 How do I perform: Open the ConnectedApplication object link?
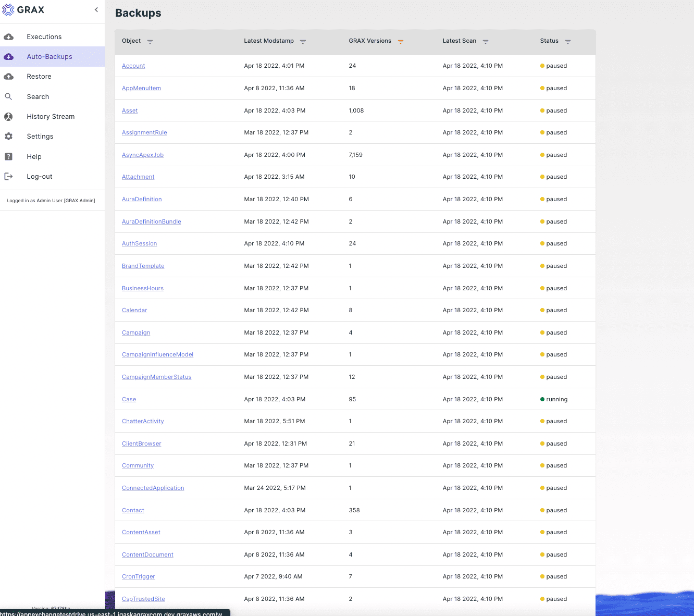[153, 488]
